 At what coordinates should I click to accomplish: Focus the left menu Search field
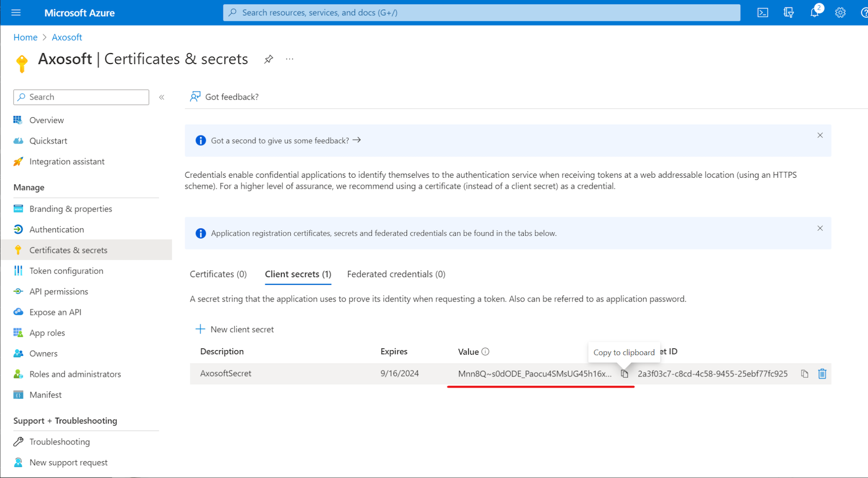coord(81,97)
